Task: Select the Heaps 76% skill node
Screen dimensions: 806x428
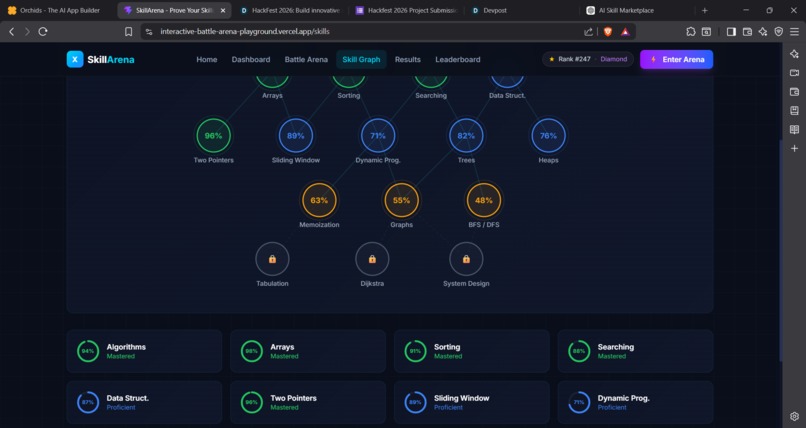Action: pyautogui.click(x=548, y=136)
